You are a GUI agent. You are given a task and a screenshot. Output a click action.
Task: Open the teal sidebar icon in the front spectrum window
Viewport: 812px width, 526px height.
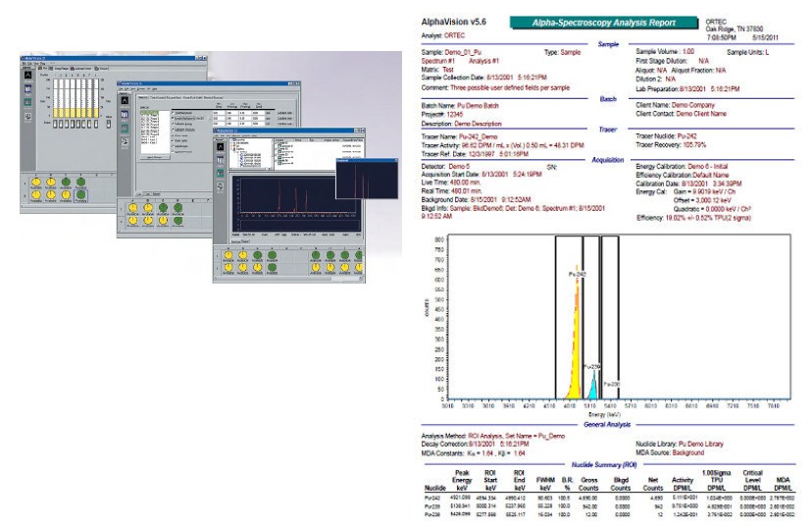[x=220, y=173]
